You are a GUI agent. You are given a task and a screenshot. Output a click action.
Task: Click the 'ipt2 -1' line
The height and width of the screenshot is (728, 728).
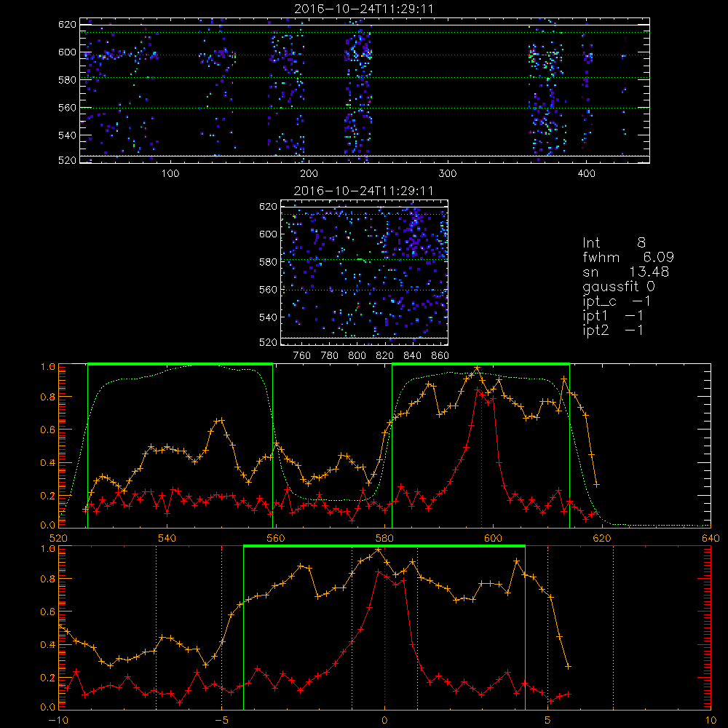pyautogui.click(x=613, y=330)
